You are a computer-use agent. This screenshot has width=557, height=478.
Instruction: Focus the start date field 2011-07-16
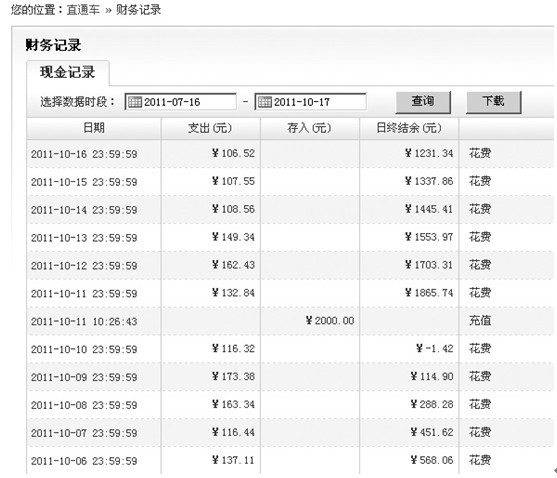180,102
